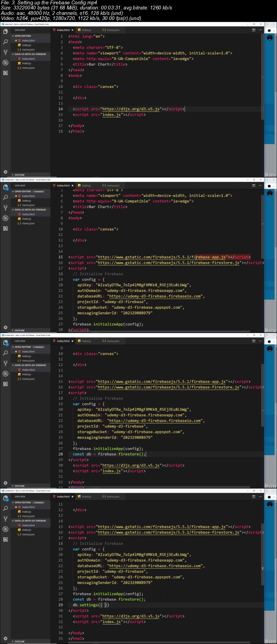Open the Explorer icon in the top frame
The image size is (277, 644).
(x=5, y=32)
